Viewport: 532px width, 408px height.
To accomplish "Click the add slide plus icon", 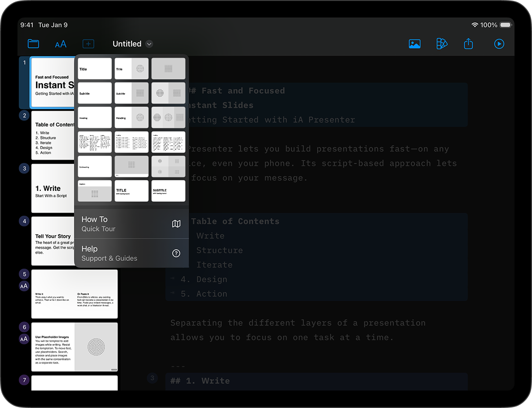I will tap(88, 44).
